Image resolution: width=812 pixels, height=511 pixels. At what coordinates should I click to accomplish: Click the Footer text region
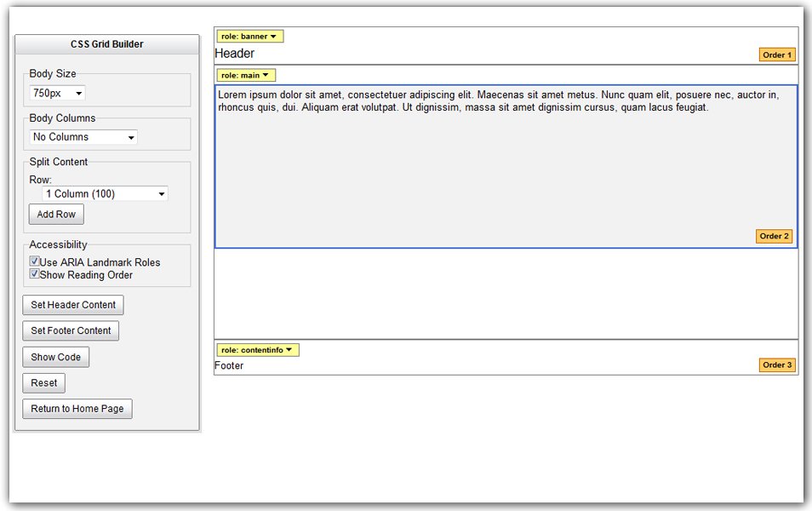[229, 366]
